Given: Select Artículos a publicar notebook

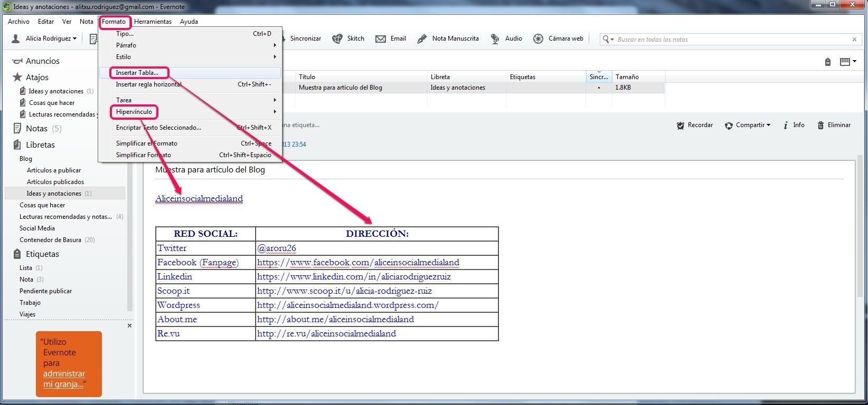Looking at the screenshot, I should [54, 170].
